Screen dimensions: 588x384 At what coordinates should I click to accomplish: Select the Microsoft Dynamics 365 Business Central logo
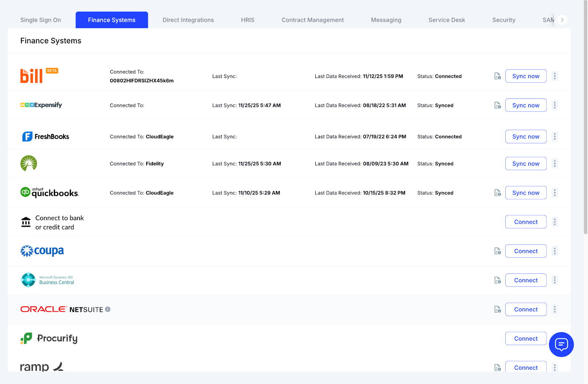[x=47, y=280]
